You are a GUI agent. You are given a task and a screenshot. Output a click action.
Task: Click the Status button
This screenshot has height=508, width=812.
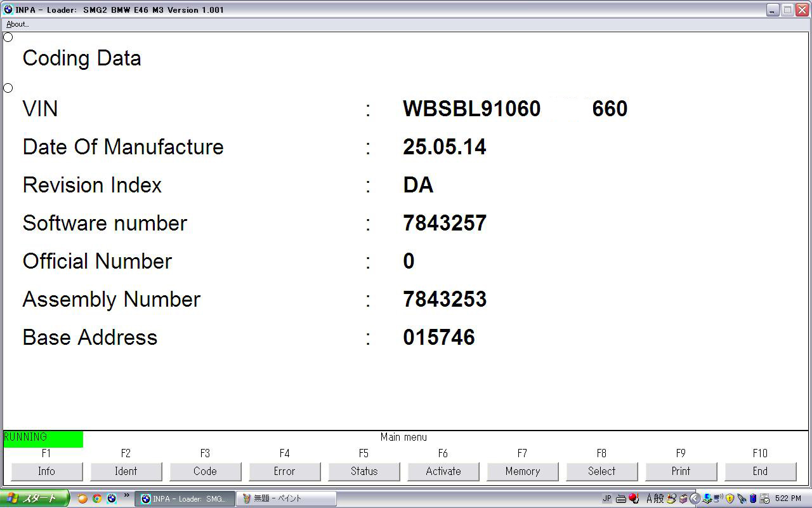[363, 471]
